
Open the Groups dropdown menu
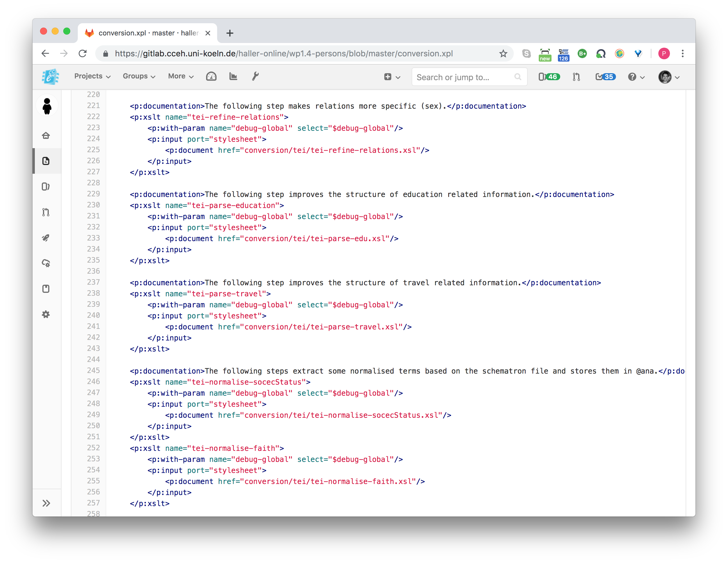point(139,76)
